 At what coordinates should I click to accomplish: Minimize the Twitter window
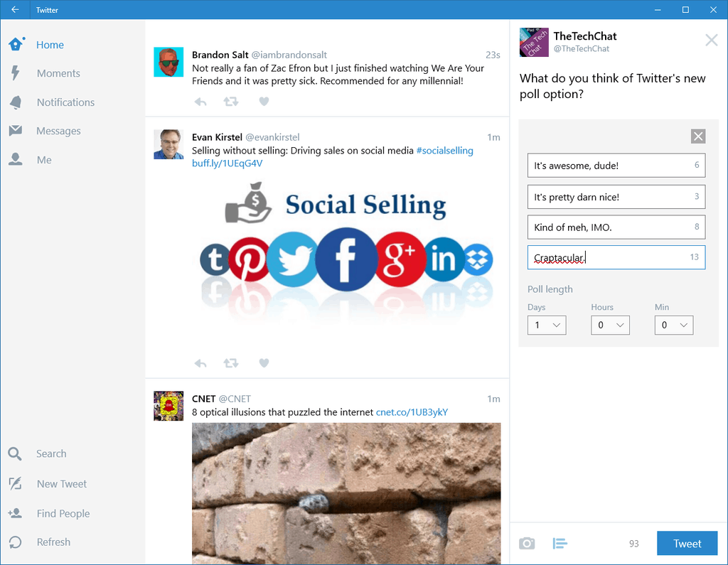click(658, 9)
